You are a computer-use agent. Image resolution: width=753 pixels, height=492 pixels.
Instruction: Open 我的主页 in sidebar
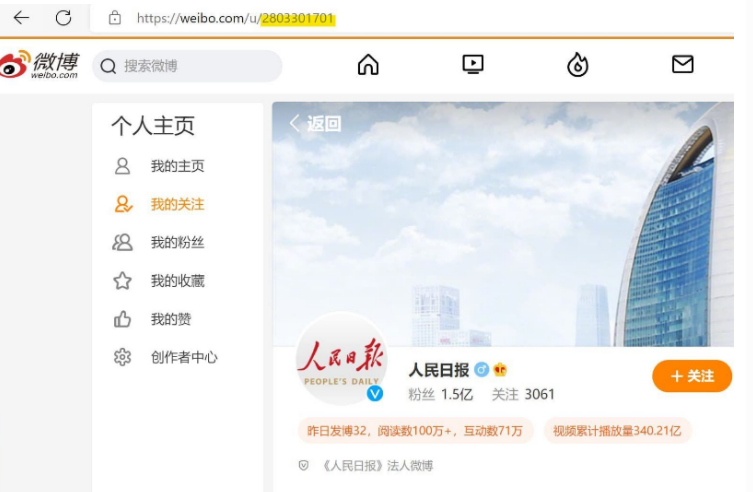[x=178, y=166]
